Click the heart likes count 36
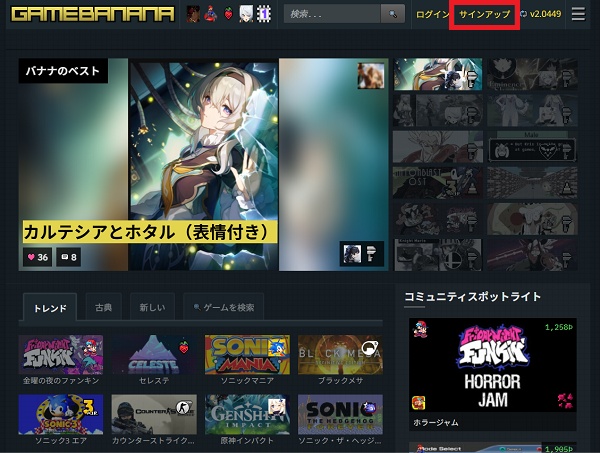The width and height of the screenshot is (600, 453). tap(38, 257)
